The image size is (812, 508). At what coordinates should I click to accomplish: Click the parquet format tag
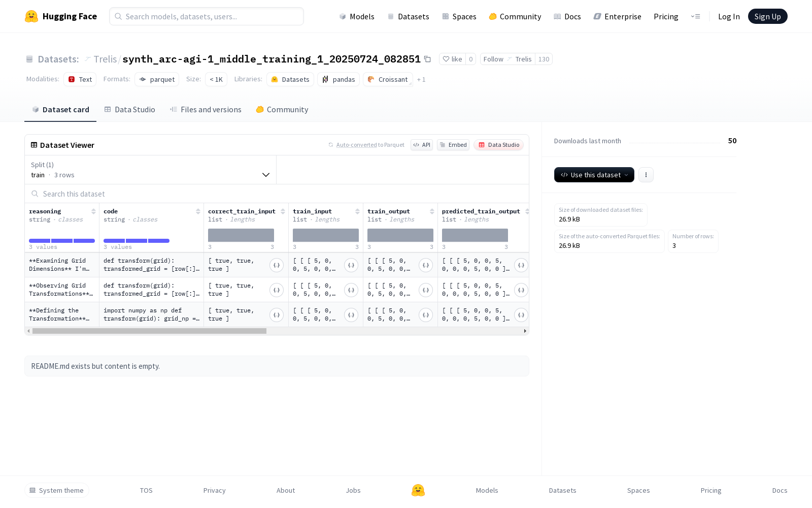pos(157,79)
